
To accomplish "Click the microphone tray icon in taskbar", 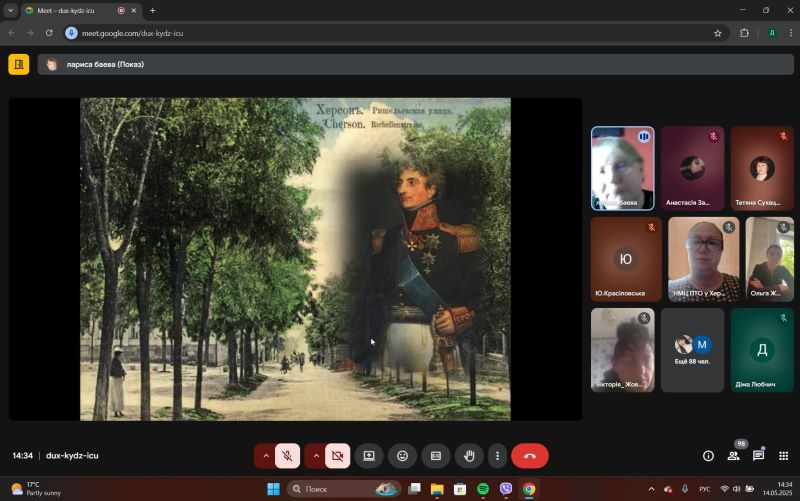I will (685, 489).
